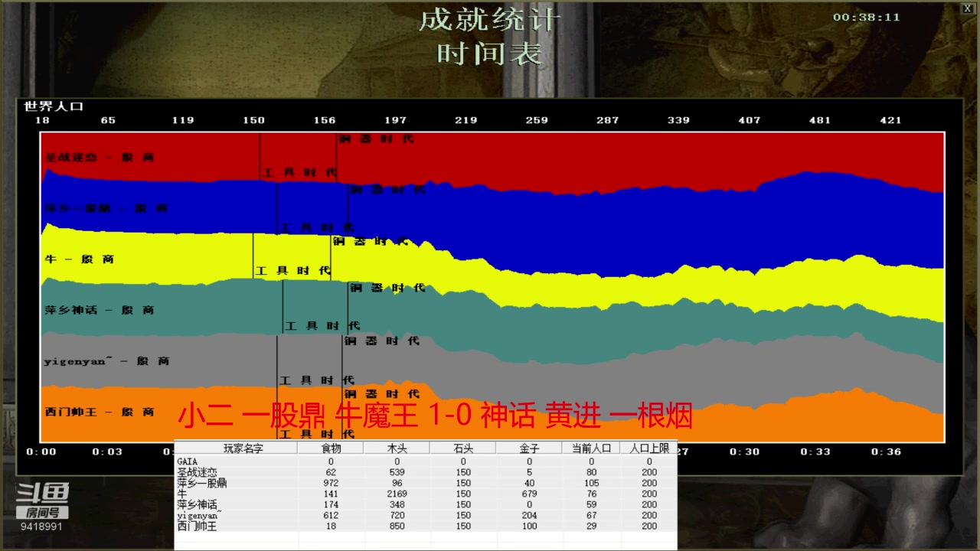Select yigenyan~ name in the resource table

(x=198, y=516)
